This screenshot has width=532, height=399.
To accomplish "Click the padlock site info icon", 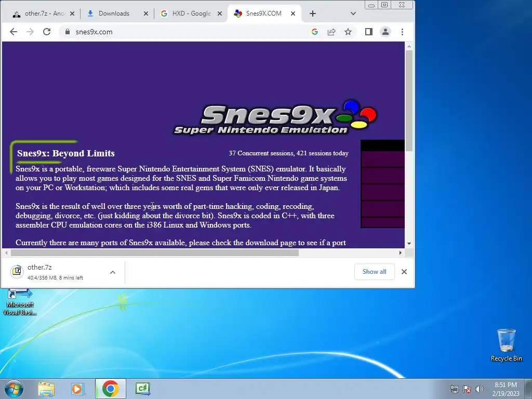I will [67, 32].
